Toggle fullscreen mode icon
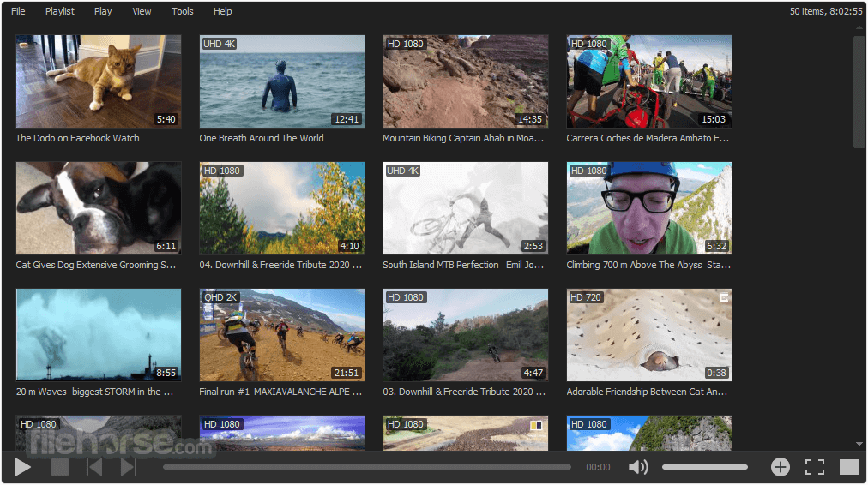This screenshot has height=485, width=868. click(x=814, y=467)
